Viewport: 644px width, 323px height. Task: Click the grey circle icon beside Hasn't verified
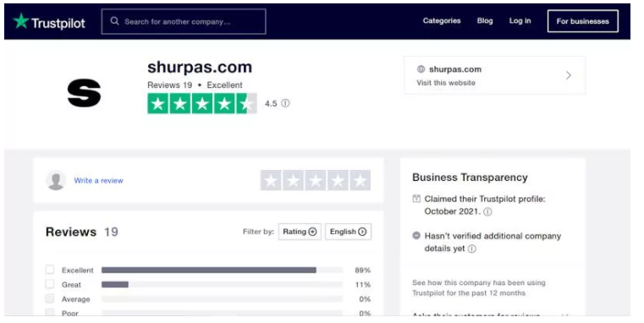pyautogui.click(x=416, y=236)
